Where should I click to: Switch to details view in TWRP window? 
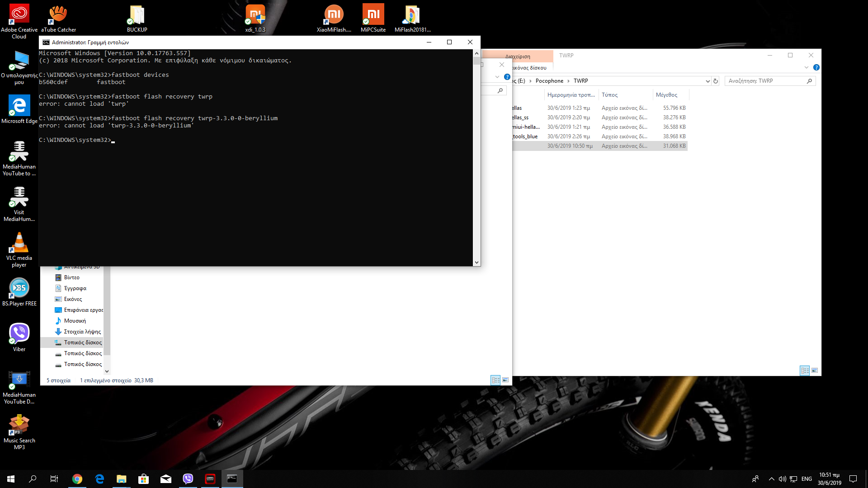(x=805, y=371)
